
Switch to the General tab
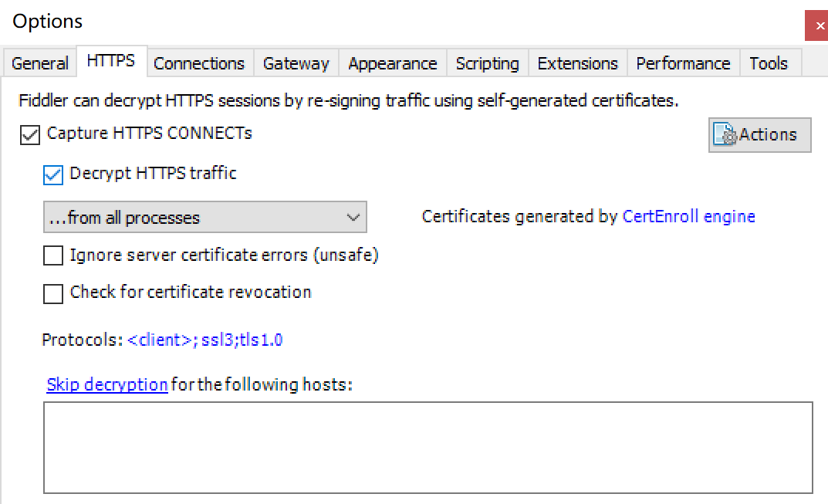(x=40, y=63)
